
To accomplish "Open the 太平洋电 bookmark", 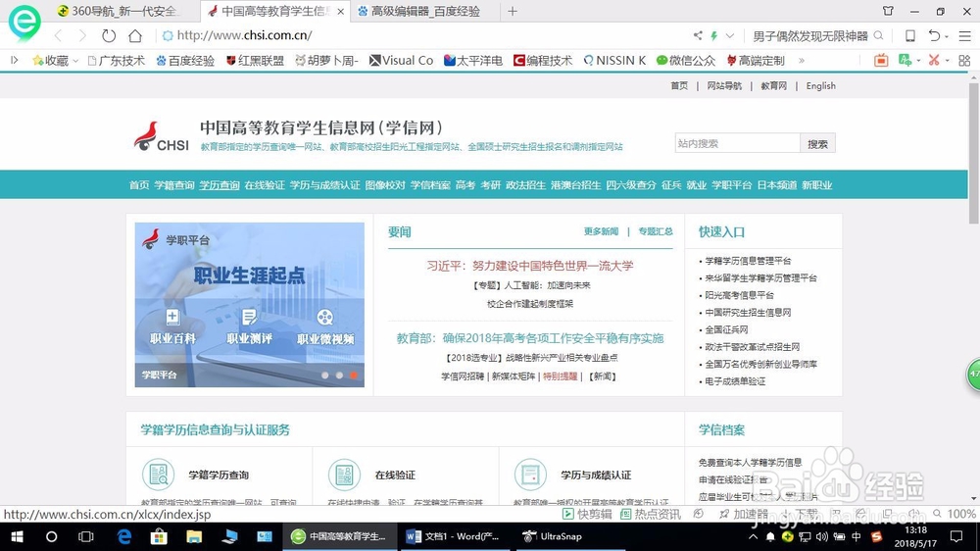I will pyautogui.click(x=473, y=60).
